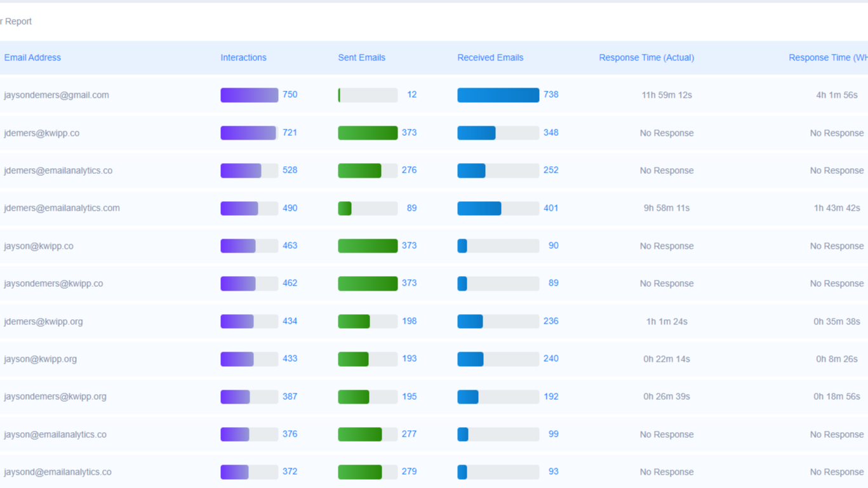Click the No Response label for jayson@emailanalytics.co
This screenshot has height=488, width=868.
point(665,434)
